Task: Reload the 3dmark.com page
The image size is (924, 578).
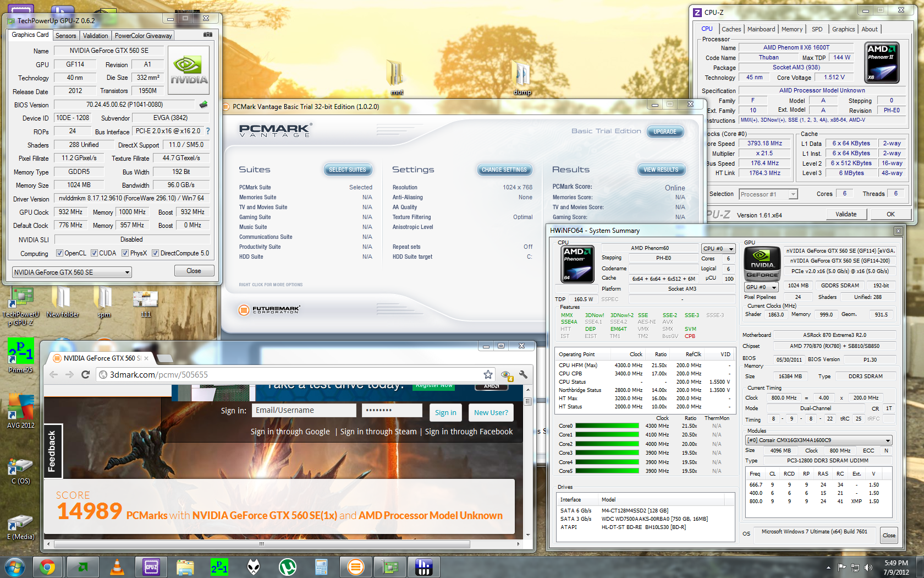Action: tap(85, 374)
